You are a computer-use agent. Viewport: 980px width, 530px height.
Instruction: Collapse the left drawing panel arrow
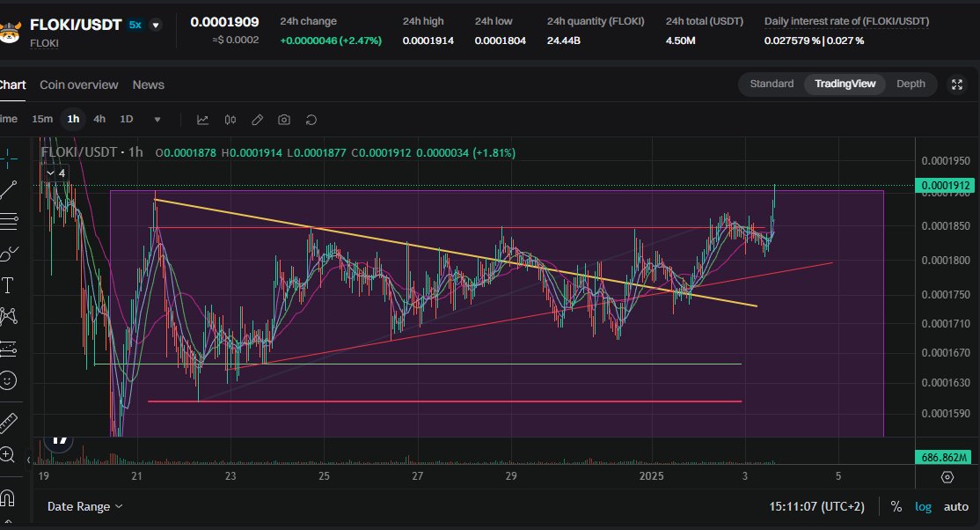tap(29, 460)
